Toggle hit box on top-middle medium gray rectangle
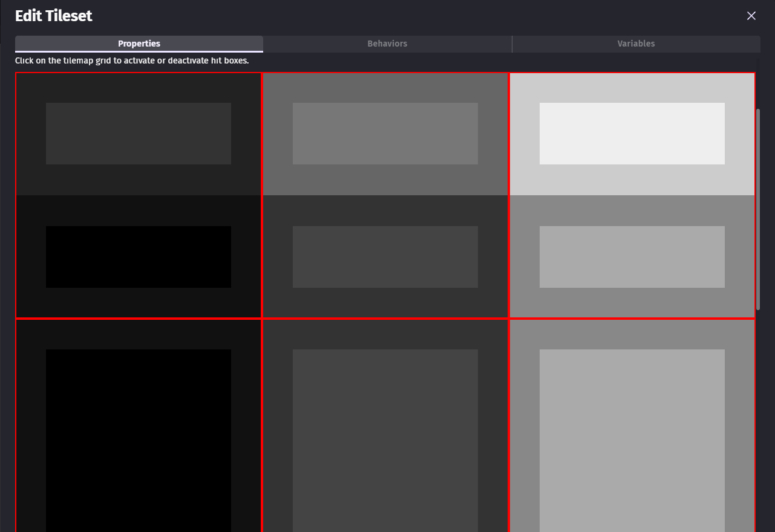 click(385, 134)
